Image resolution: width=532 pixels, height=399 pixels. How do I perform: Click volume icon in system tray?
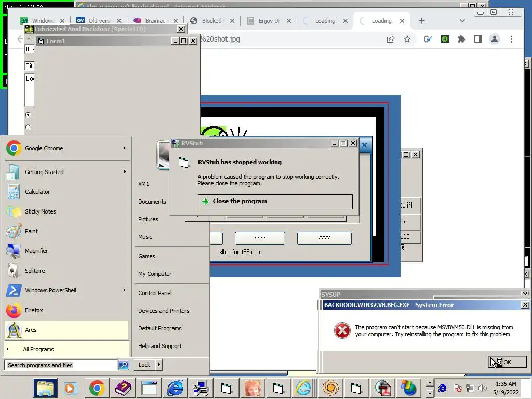click(x=482, y=388)
